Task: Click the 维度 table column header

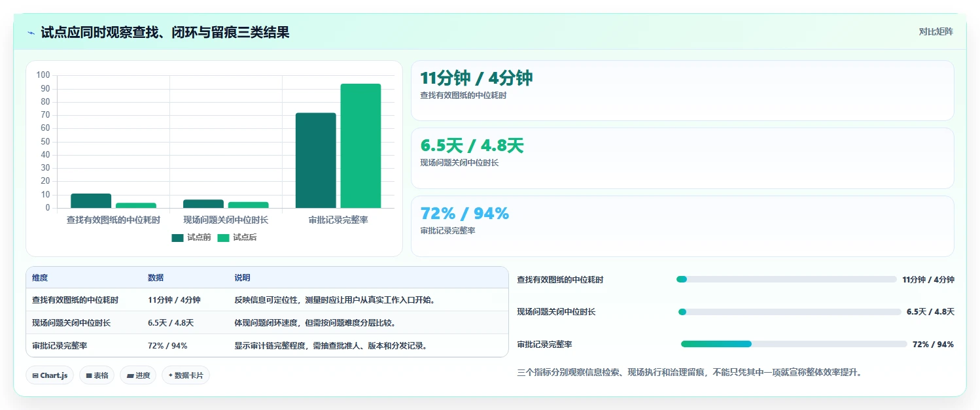Action: coord(40,278)
